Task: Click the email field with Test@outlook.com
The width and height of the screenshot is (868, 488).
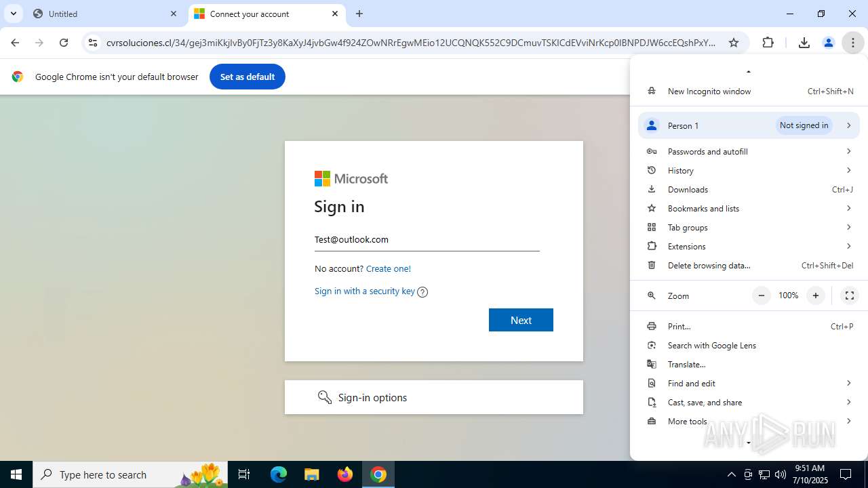Action: [427, 239]
